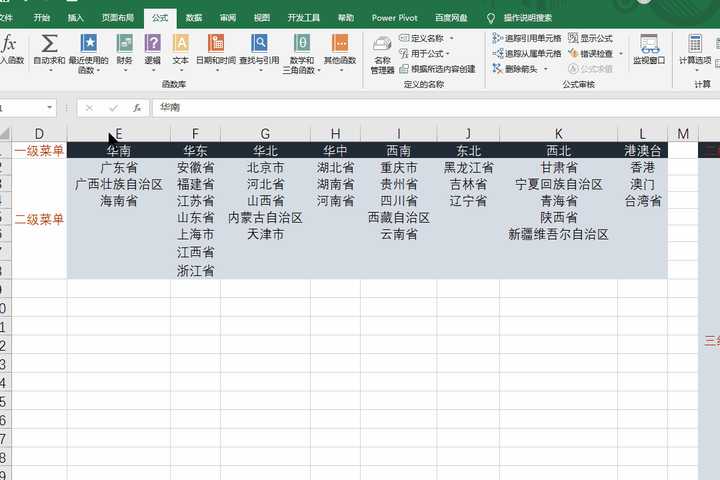Image resolution: width=720 pixels, height=480 pixels.
Task: Expand the More Functions dropdown arrow
Action: (342, 70)
